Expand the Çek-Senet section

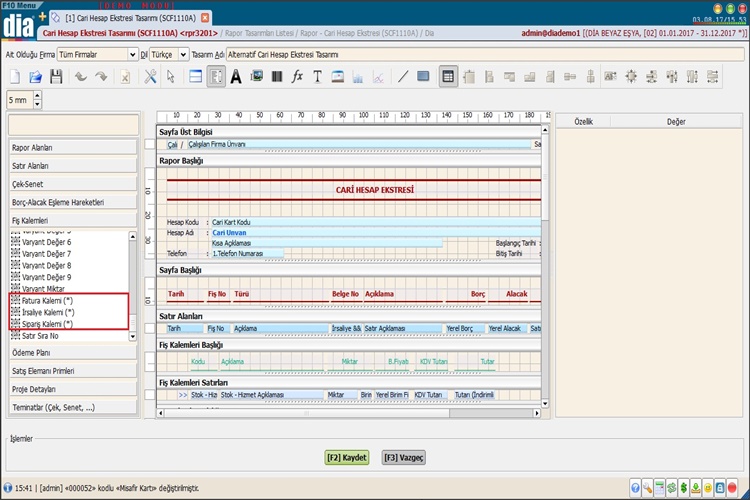click(73, 184)
